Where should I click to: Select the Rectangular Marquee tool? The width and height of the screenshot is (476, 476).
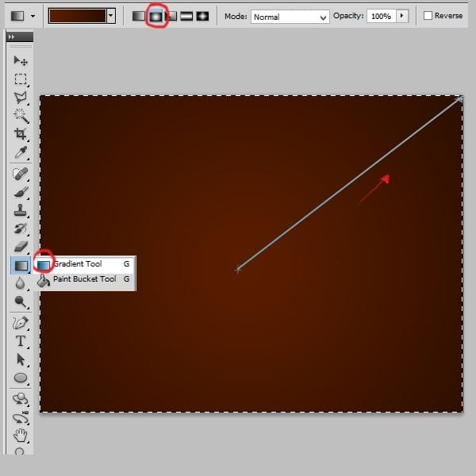click(21, 79)
